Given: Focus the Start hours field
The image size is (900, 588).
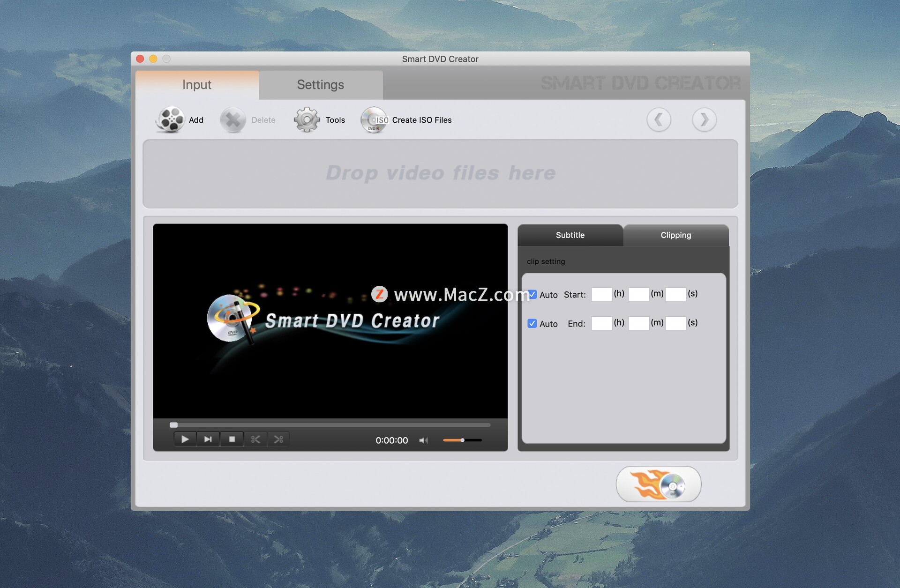Looking at the screenshot, I should (601, 294).
